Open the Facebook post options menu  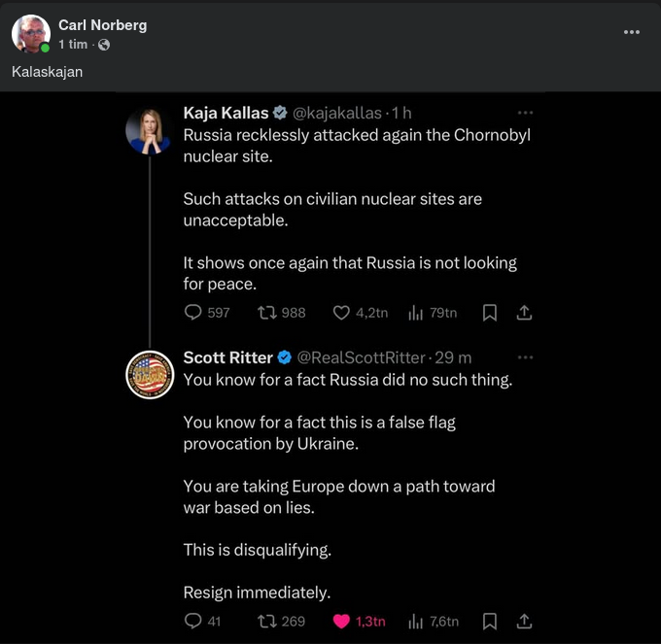click(632, 32)
